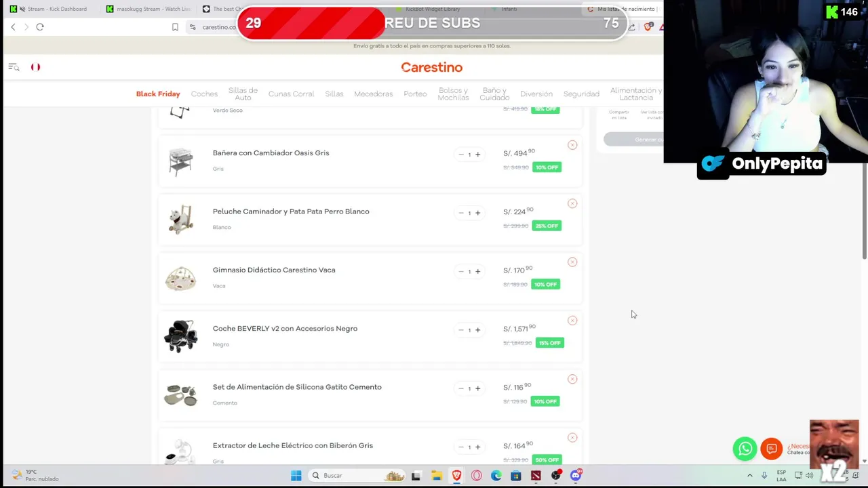
Task: Open the Mecedoras category
Action: [373, 94]
